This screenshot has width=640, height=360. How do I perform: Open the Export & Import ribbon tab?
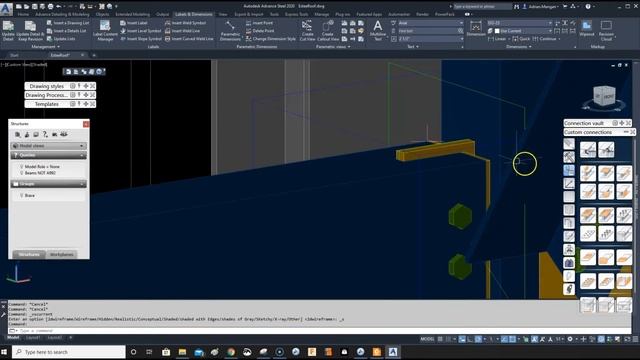tap(249, 14)
